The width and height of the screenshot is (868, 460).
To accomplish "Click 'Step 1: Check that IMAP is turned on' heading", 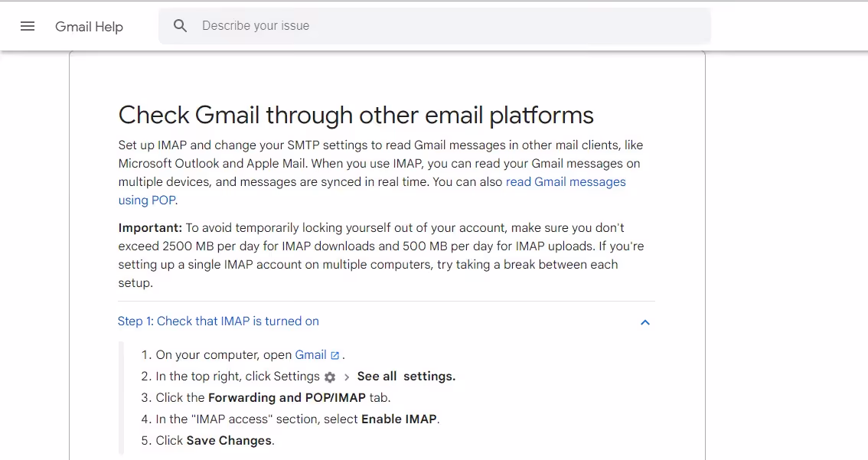I will [218, 321].
